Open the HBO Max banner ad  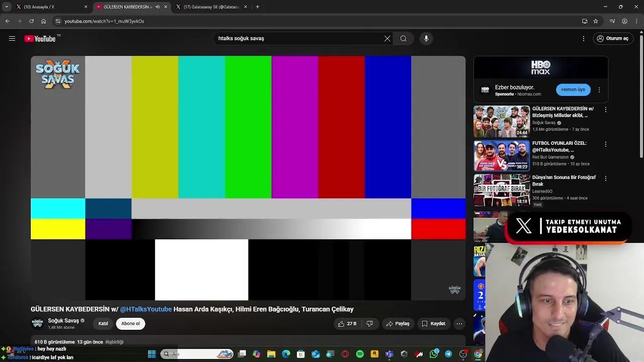[541, 67]
